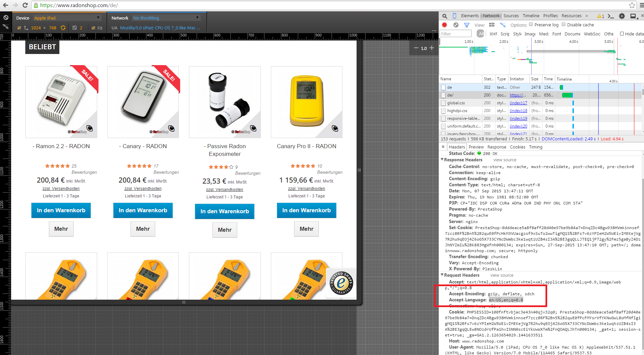This screenshot has width=644, height=355.
Task: Switch to large request rows view icon
Action: 492,25
